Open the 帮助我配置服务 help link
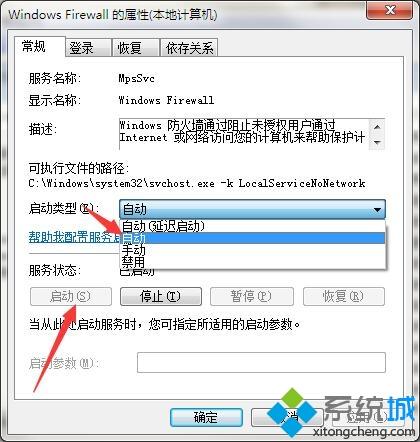The image size is (420, 442). [74, 237]
